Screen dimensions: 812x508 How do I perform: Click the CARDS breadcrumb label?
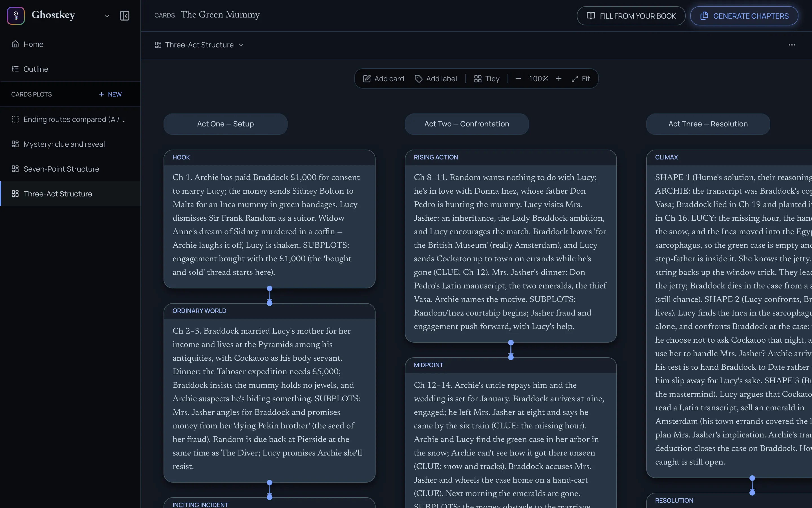pyautogui.click(x=164, y=16)
